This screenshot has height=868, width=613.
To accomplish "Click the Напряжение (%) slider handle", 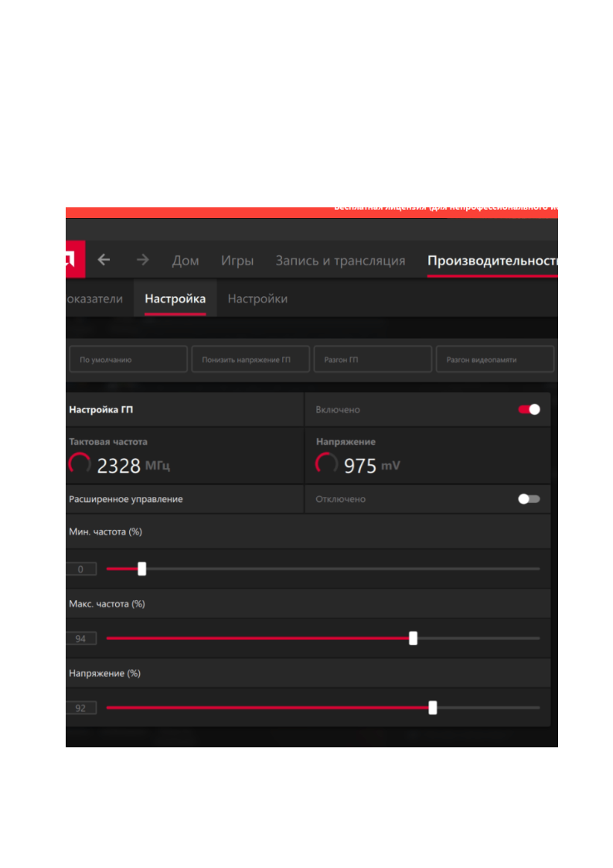I will pos(433,707).
